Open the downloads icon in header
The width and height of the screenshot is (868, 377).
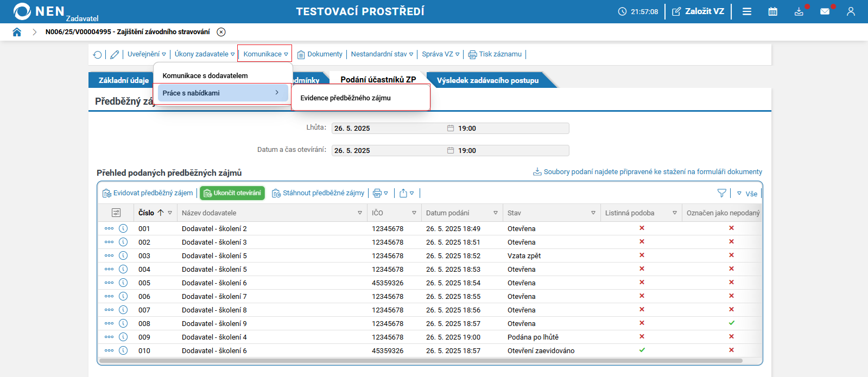point(799,11)
